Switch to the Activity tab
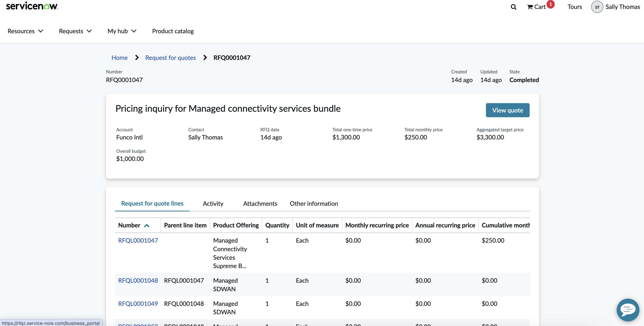This screenshot has width=644, height=326. pyautogui.click(x=213, y=203)
